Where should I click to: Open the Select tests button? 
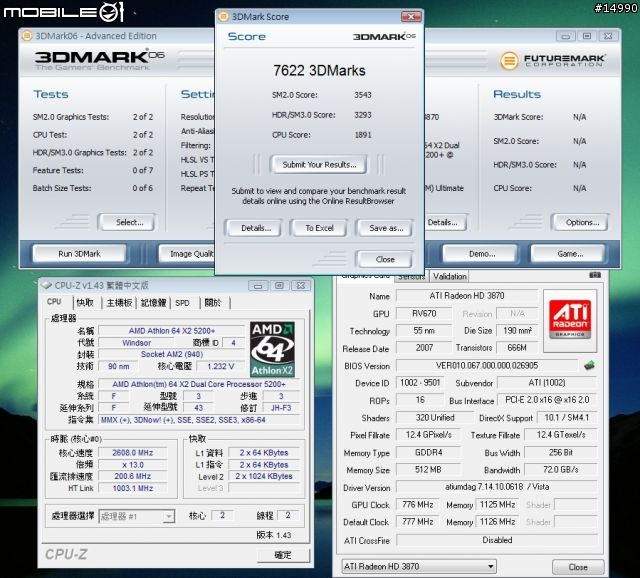[x=127, y=222]
